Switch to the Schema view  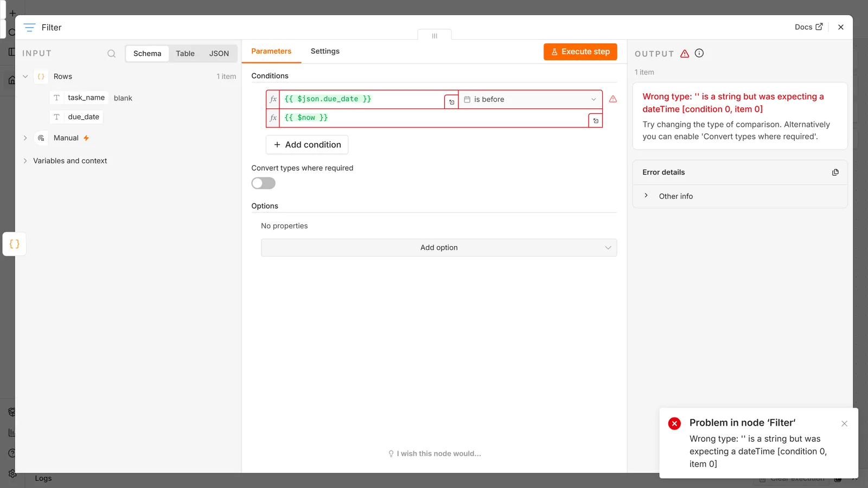tap(148, 53)
